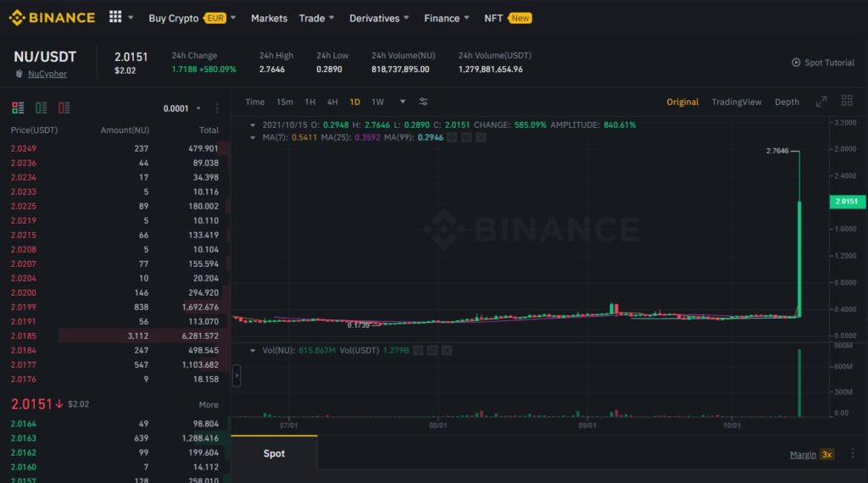Select the 15m chart interval
Viewport: 868px width, 483px height.
point(285,102)
